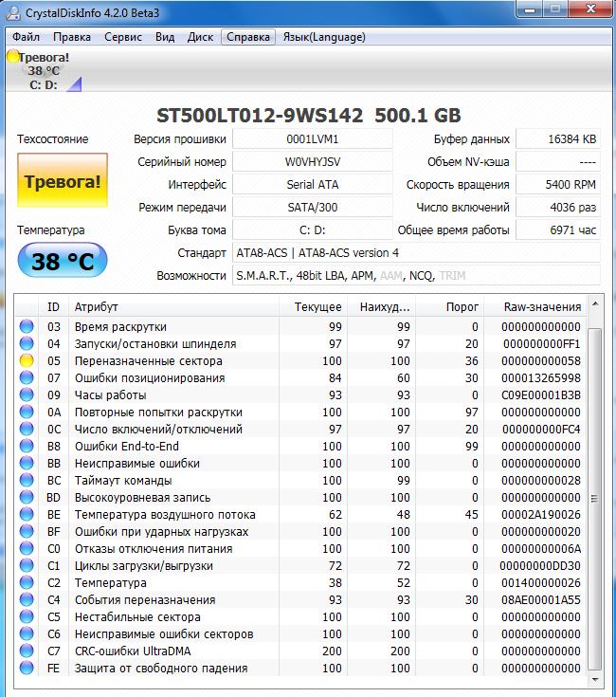The image size is (616, 697).
Task: Click the yellow Тревога! health status button
Action: pyautogui.click(x=63, y=180)
